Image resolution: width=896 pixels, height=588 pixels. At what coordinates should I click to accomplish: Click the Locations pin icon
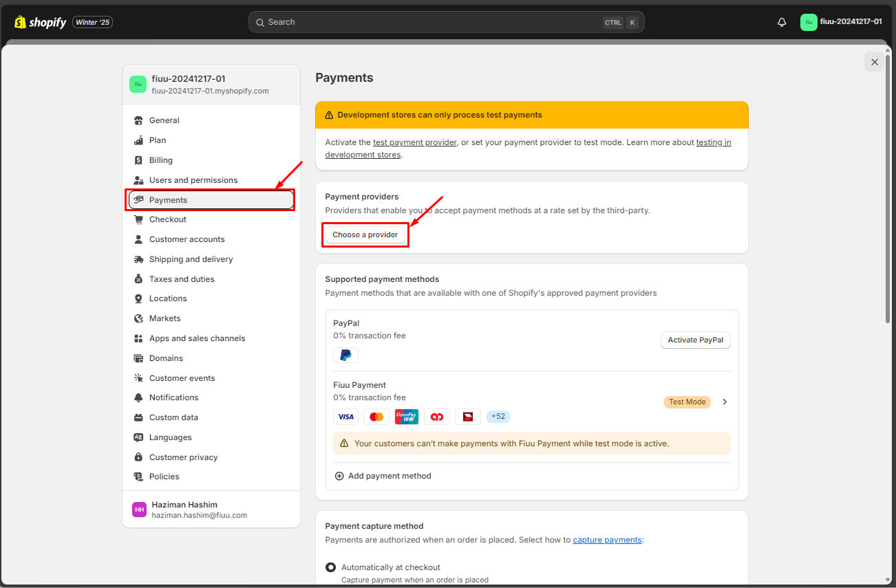pos(138,298)
